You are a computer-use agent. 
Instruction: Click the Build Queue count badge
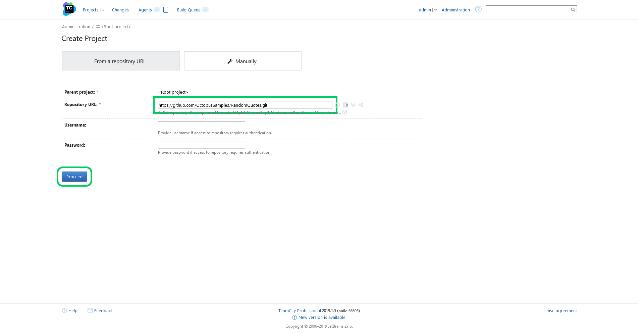point(205,10)
